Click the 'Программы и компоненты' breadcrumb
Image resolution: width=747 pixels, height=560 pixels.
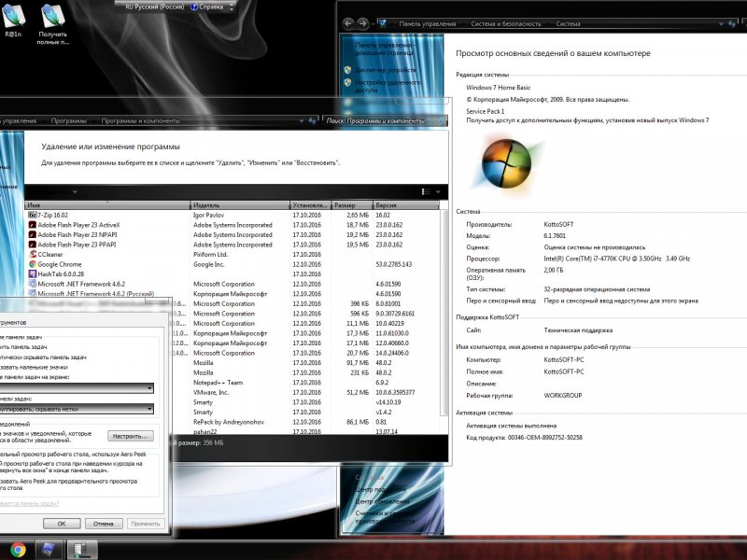click(x=141, y=121)
